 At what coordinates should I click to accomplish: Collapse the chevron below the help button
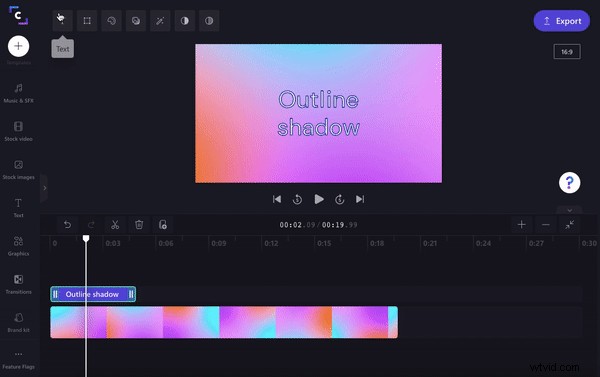tap(569, 210)
